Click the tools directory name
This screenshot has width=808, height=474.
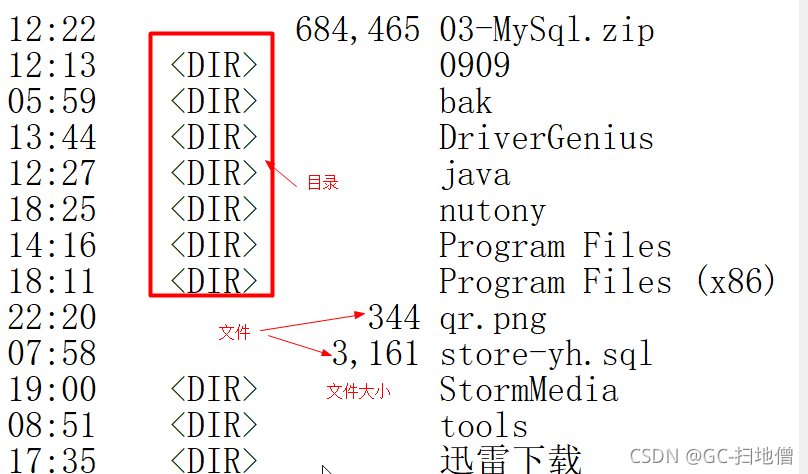[483, 426]
